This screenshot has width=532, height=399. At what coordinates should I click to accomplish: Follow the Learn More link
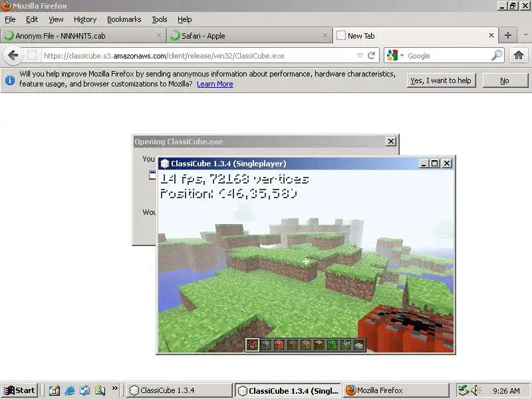215,84
